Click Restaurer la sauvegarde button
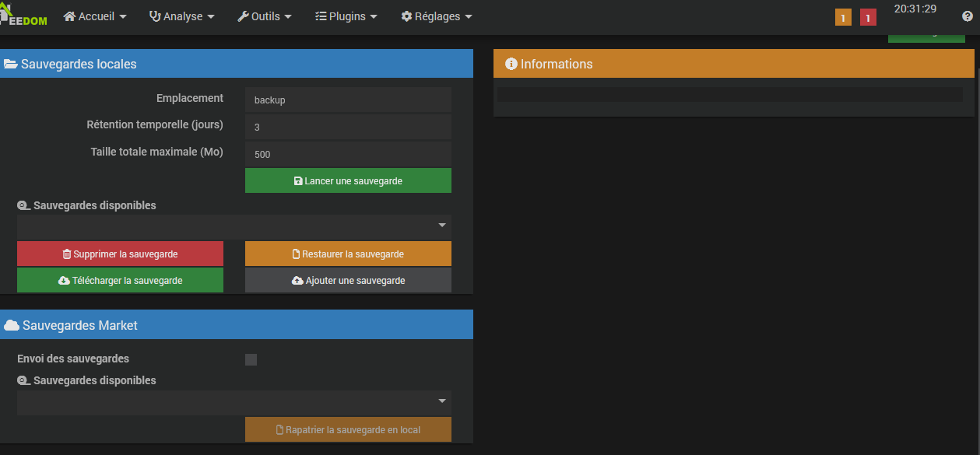This screenshot has width=980, height=455. tap(348, 254)
